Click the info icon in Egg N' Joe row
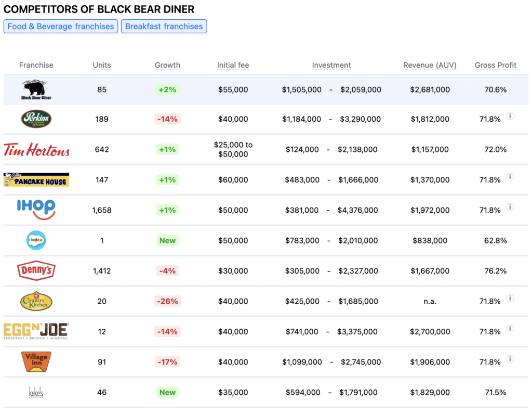Viewport: 532px width, 414px height. click(510, 328)
